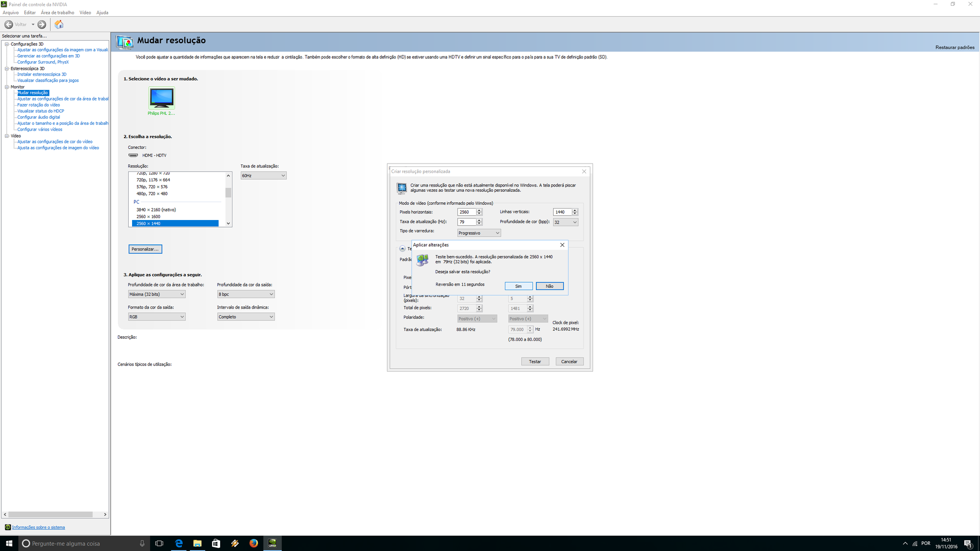Open output color depth 8 bpc dropdown
This screenshot has height=551, width=980.
pyautogui.click(x=246, y=294)
